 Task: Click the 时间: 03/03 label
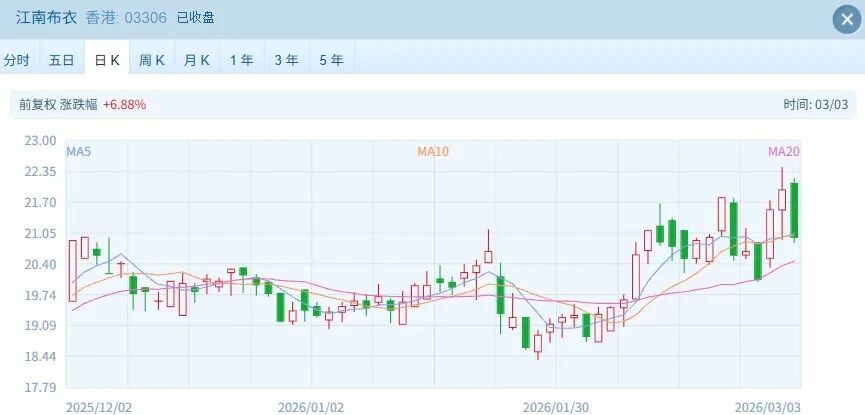click(815, 104)
